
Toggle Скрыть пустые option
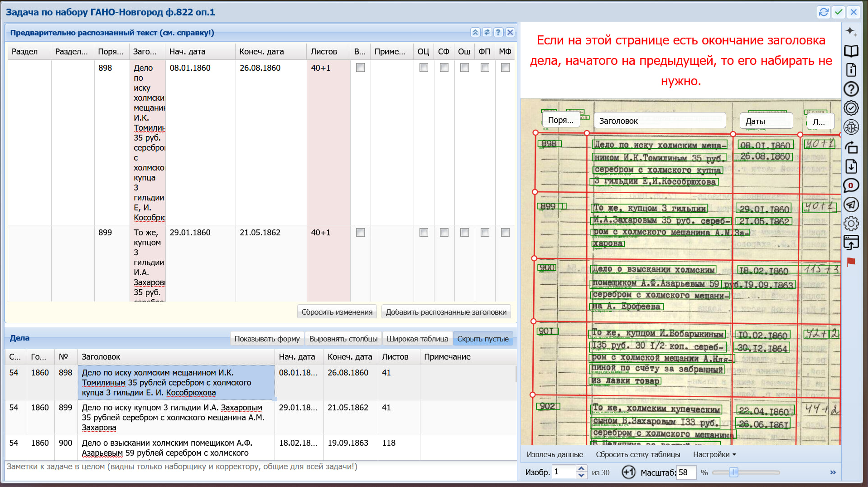coord(483,339)
